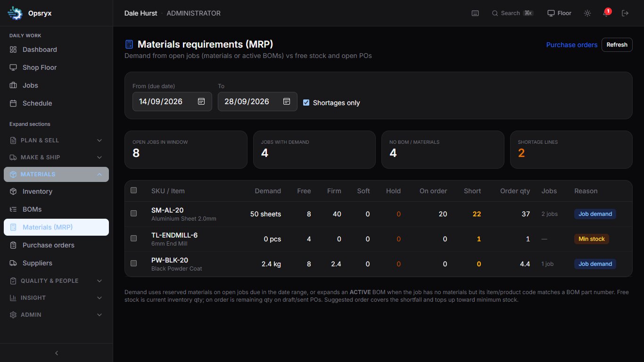The image size is (644, 362).
Task: Click the '2 jobs' cell
Action: [x=550, y=214]
